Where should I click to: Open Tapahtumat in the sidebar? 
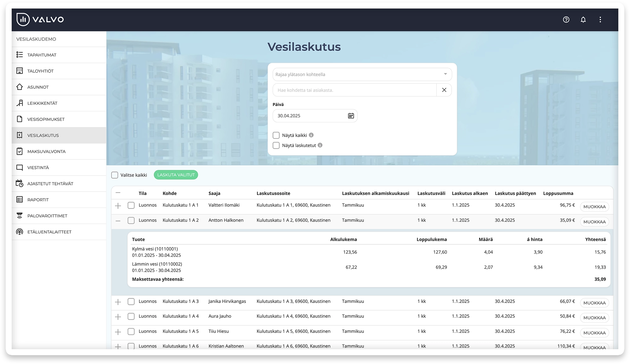pyautogui.click(x=59, y=55)
